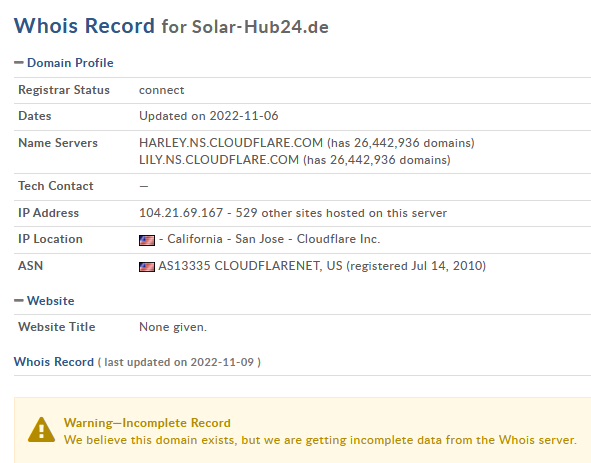Image resolution: width=591 pixels, height=463 pixels.
Task: Click the Whois Record heading link
Action: [x=54, y=362]
